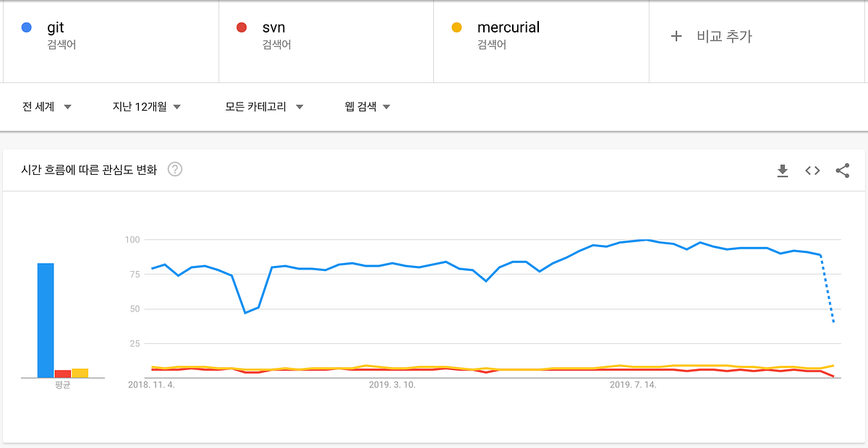This screenshot has width=868, height=448.
Task: Select the blue git average bar
Action: point(46,320)
